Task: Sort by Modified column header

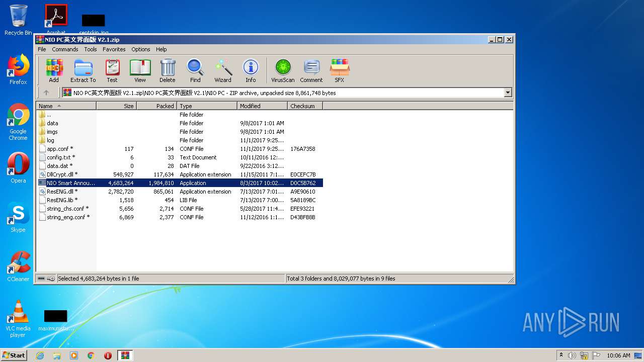Action: 262,106
